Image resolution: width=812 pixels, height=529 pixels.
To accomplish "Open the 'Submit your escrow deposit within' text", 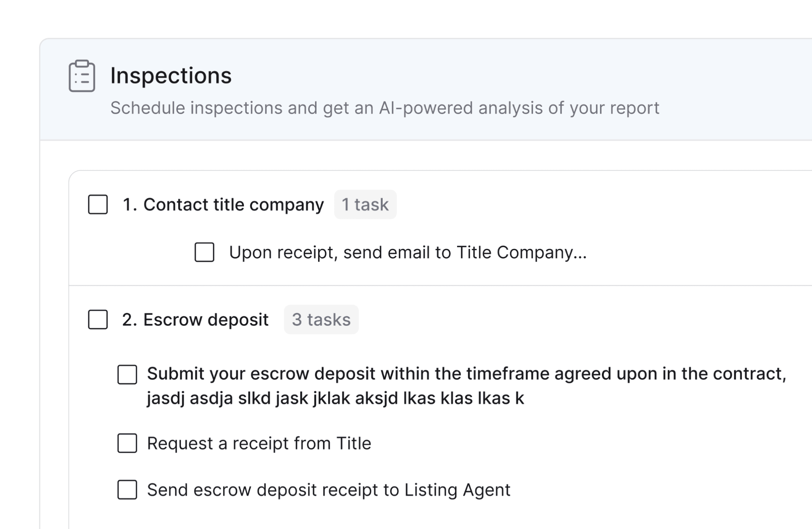I will [x=467, y=374].
